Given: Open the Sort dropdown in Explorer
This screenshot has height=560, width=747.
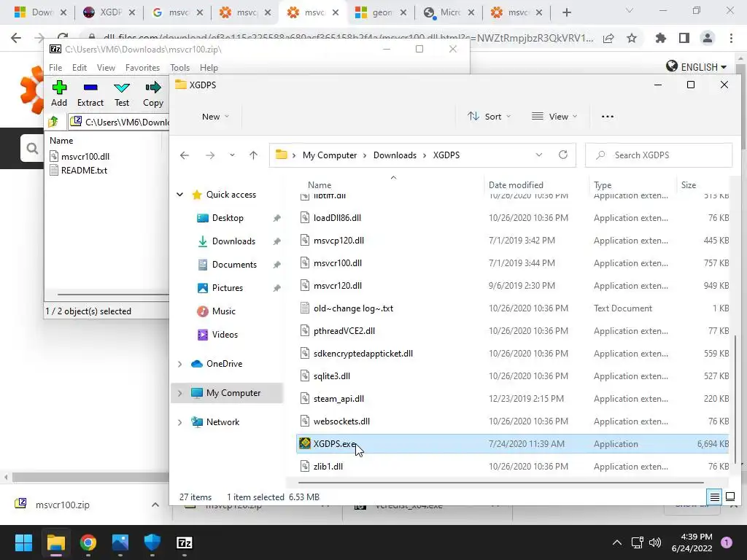Looking at the screenshot, I should coord(489,117).
